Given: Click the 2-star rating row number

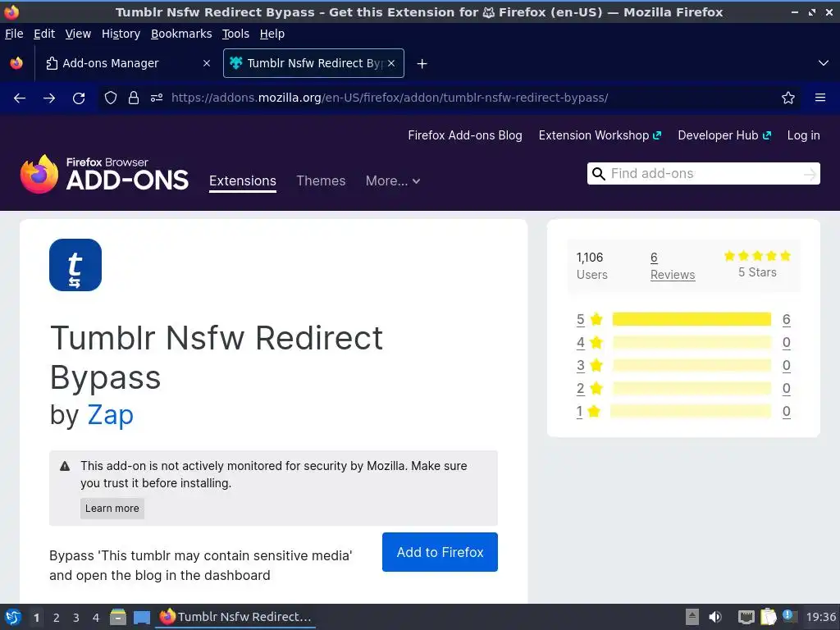Looking at the screenshot, I should coord(580,389).
